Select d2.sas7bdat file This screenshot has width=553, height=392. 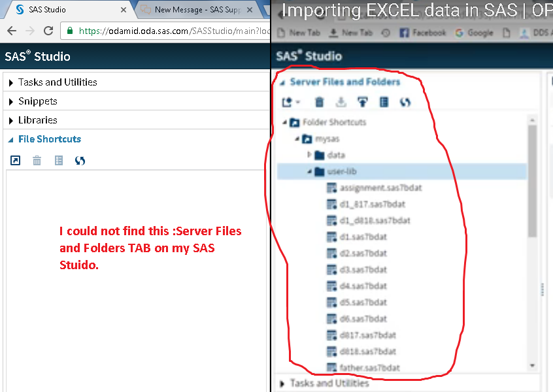pyautogui.click(x=363, y=253)
